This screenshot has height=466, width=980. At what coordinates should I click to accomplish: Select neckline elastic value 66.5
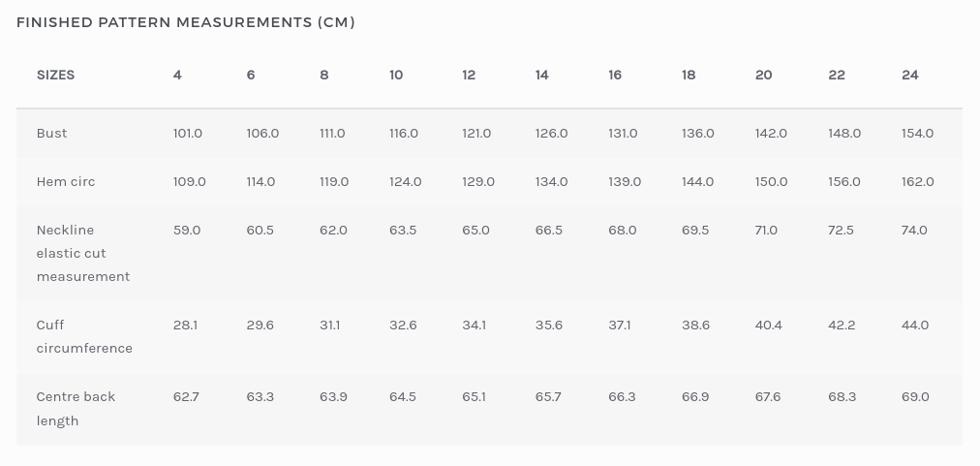coord(549,230)
